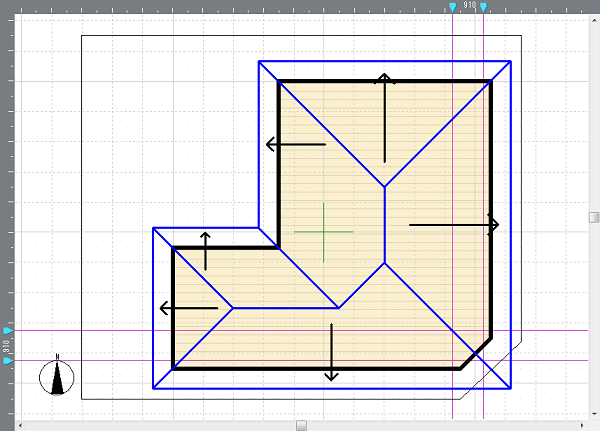This screenshot has height=431, width=600.
Task: Select the upper cyan marker on left ruler
Action: [x=8, y=330]
